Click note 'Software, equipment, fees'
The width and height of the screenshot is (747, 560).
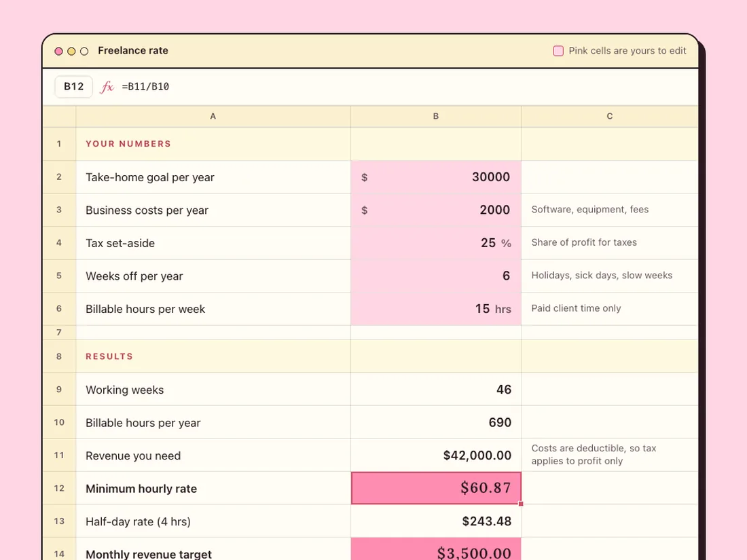tap(589, 210)
